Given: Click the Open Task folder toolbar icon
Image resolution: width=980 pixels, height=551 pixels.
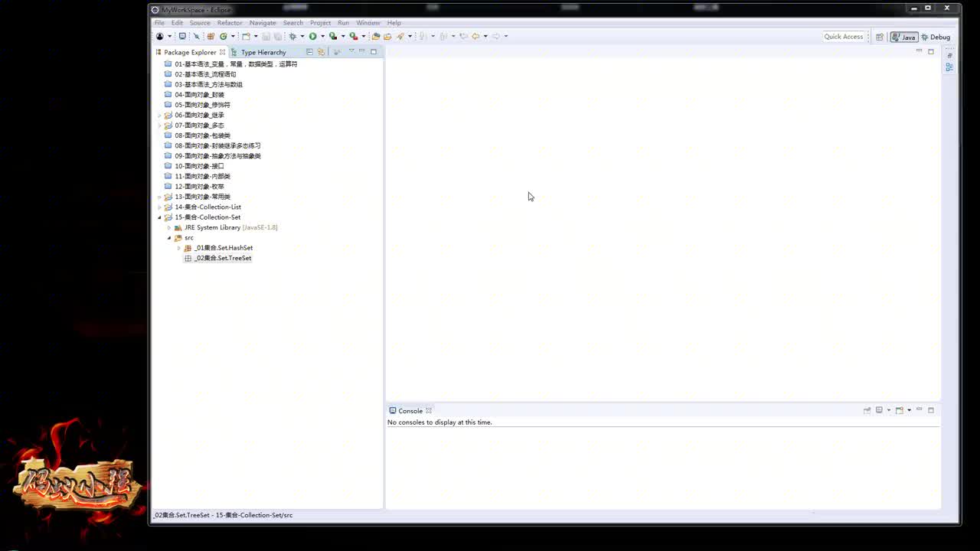Looking at the screenshot, I should pos(387,36).
